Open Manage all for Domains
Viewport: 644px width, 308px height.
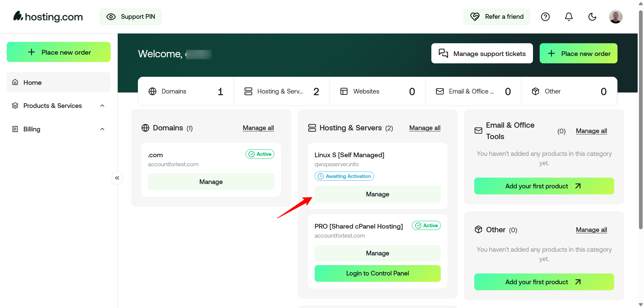coord(258,128)
